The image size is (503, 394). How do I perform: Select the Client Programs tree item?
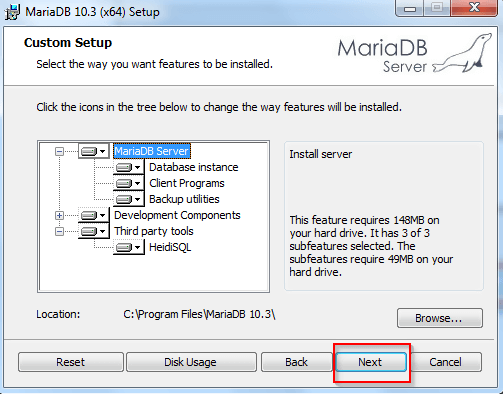click(187, 183)
